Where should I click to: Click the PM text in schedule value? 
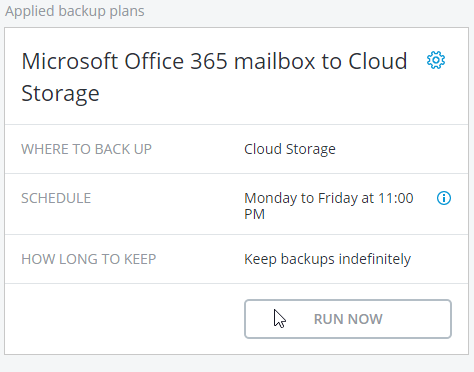tap(254, 214)
